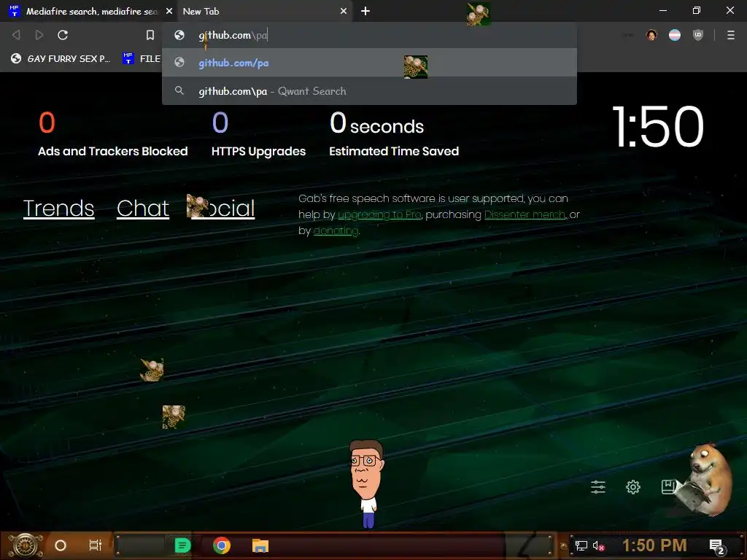Close the New Tab tab
This screenshot has height=560, width=747.
[x=344, y=11]
